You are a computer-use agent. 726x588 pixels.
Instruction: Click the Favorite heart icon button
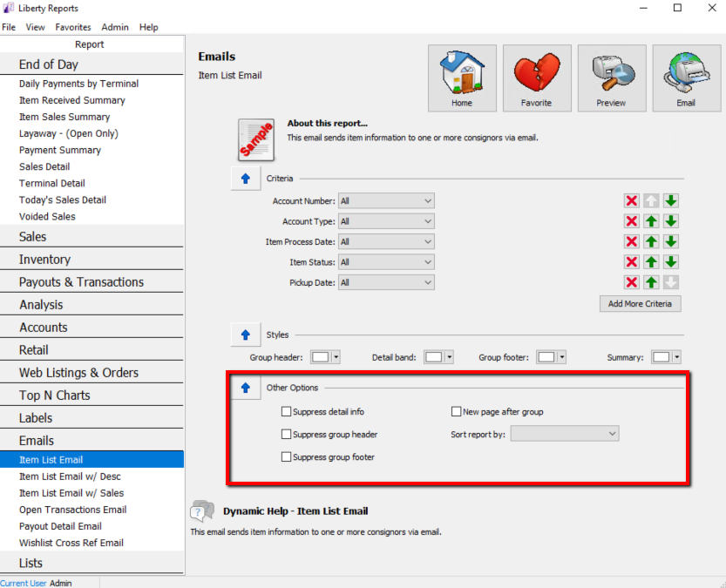click(x=537, y=78)
